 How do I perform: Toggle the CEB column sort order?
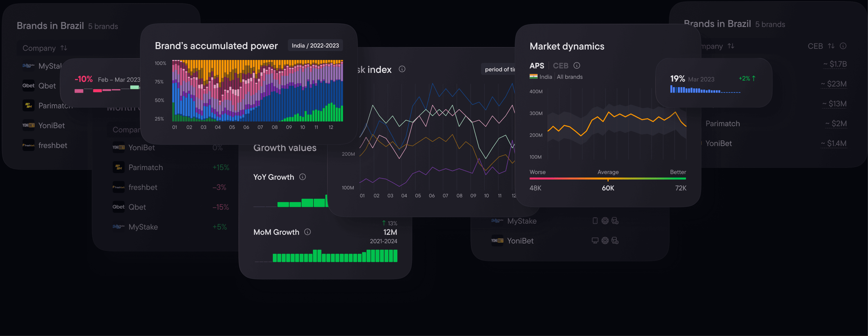coord(831,46)
